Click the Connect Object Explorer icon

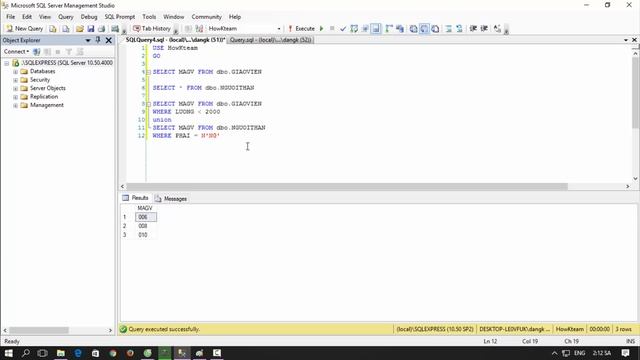pos(36,51)
